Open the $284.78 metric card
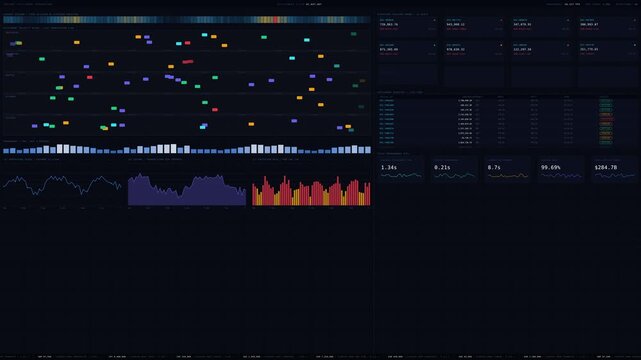This screenshot has height=360, width=641. coord(614,169)
